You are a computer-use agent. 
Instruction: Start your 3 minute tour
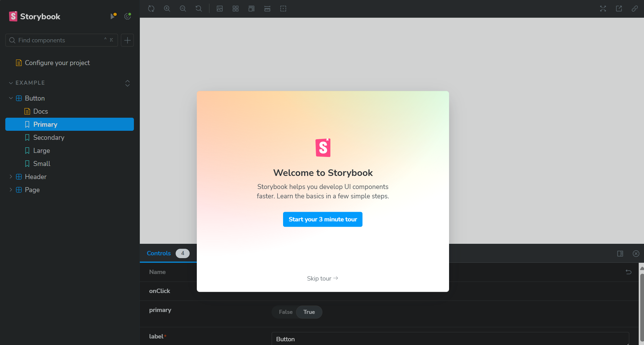coord(323,219)
